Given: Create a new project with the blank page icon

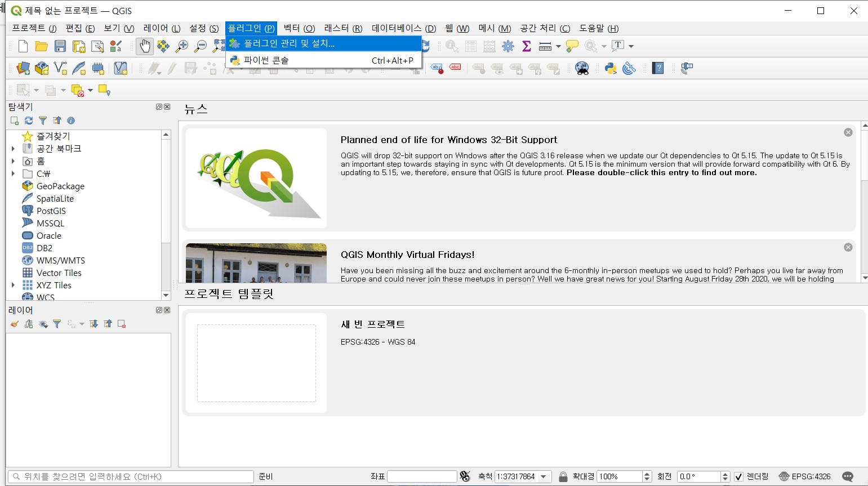Looking at the screenshot, I should [23, 46].
